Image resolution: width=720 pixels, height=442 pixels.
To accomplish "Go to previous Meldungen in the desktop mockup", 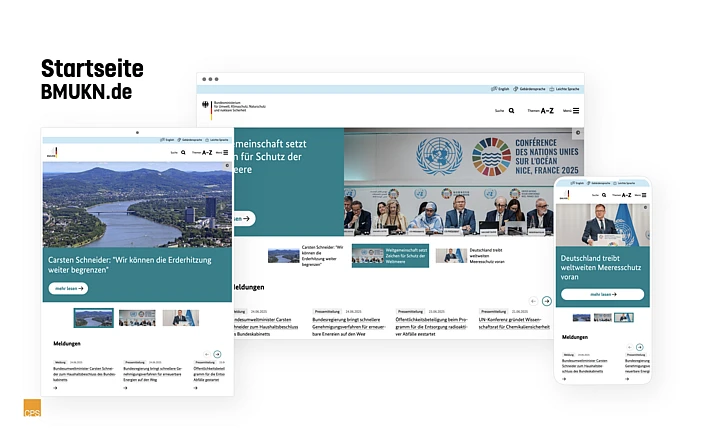I will 533,301.
